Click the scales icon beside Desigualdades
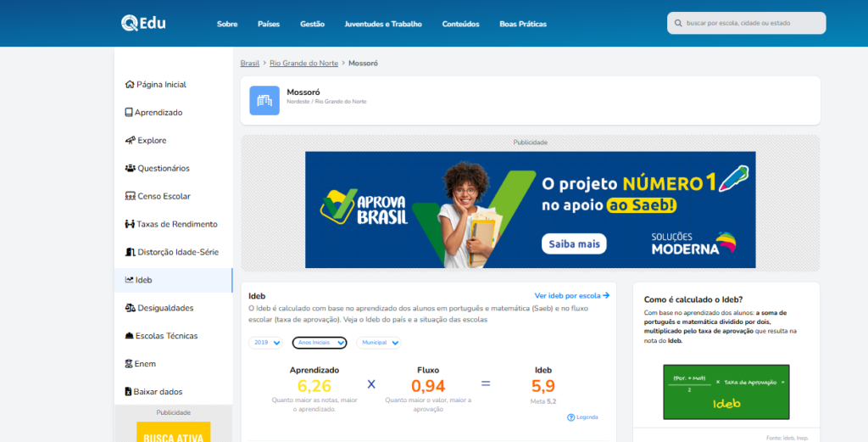The width and height of the screenshot is (868, 442). coord(130,308)
